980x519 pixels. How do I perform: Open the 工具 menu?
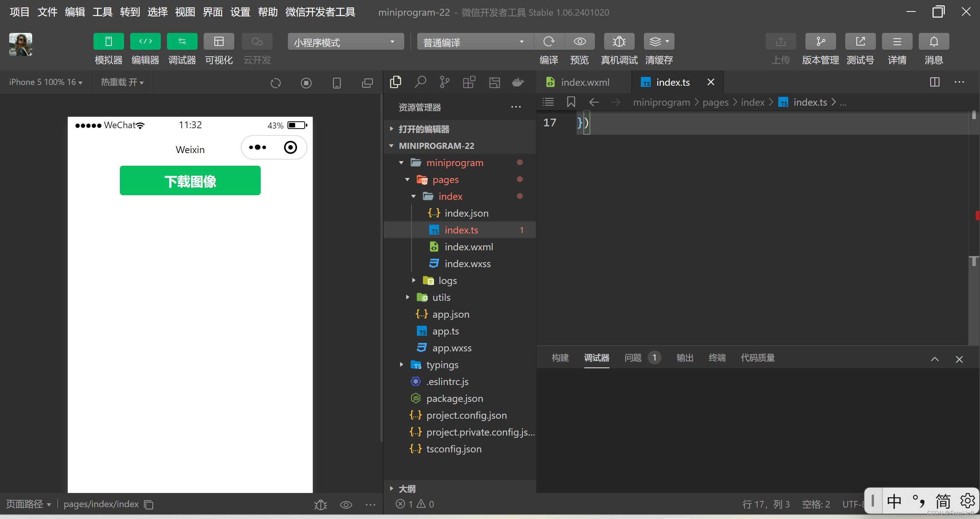[102, 12]
